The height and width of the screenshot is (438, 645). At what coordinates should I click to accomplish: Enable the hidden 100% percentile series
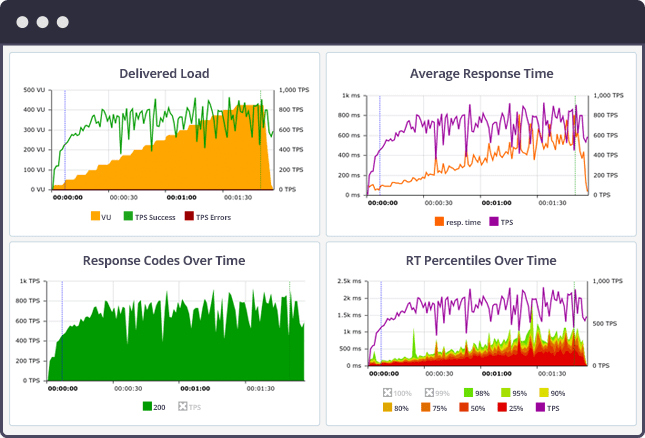click(387, 392)
